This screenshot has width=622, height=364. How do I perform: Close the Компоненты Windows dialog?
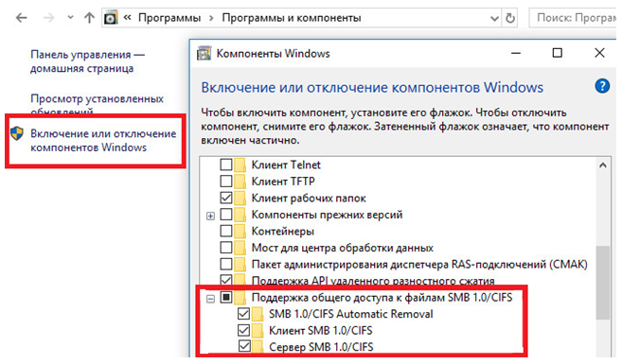pos(599,53)
